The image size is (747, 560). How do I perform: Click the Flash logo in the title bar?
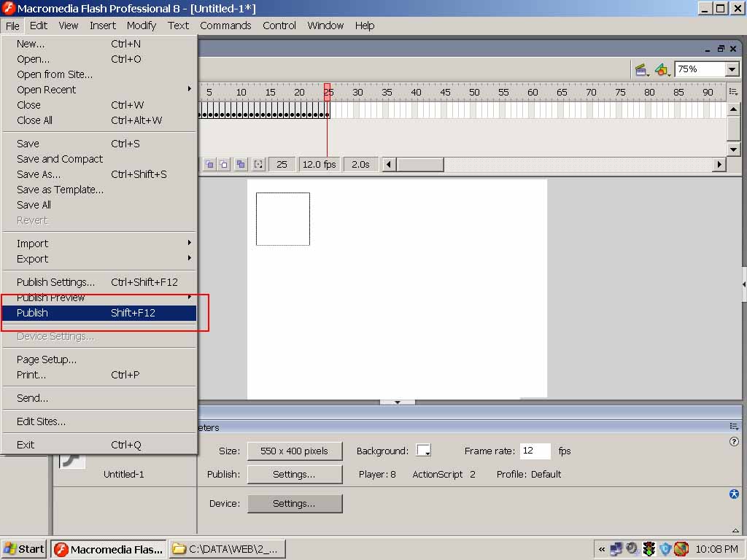pyautogui.click(x=8, y=8)
